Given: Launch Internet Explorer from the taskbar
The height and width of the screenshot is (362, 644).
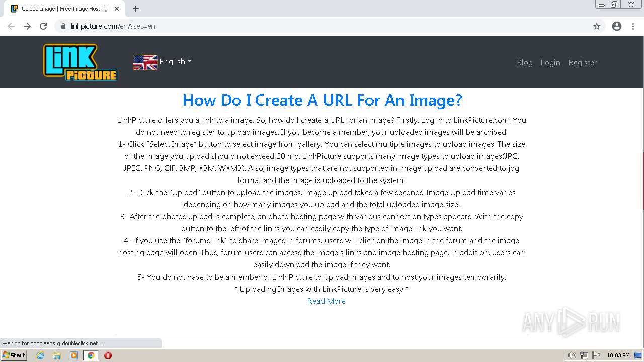Looking at the screenshot, I should pyautogui.click(x=40, y=355).
